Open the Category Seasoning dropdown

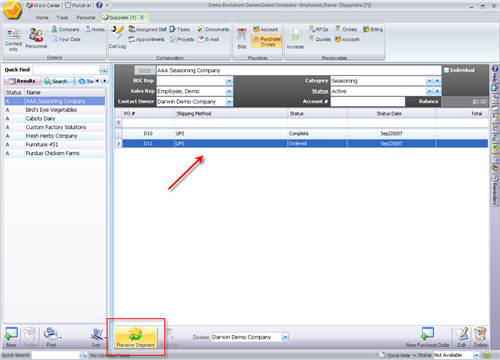pos(429,81)
